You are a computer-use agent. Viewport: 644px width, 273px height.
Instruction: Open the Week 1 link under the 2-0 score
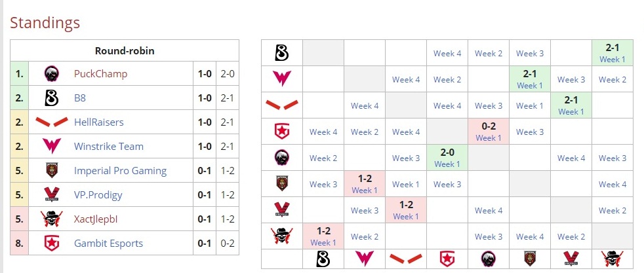point(447,164)
